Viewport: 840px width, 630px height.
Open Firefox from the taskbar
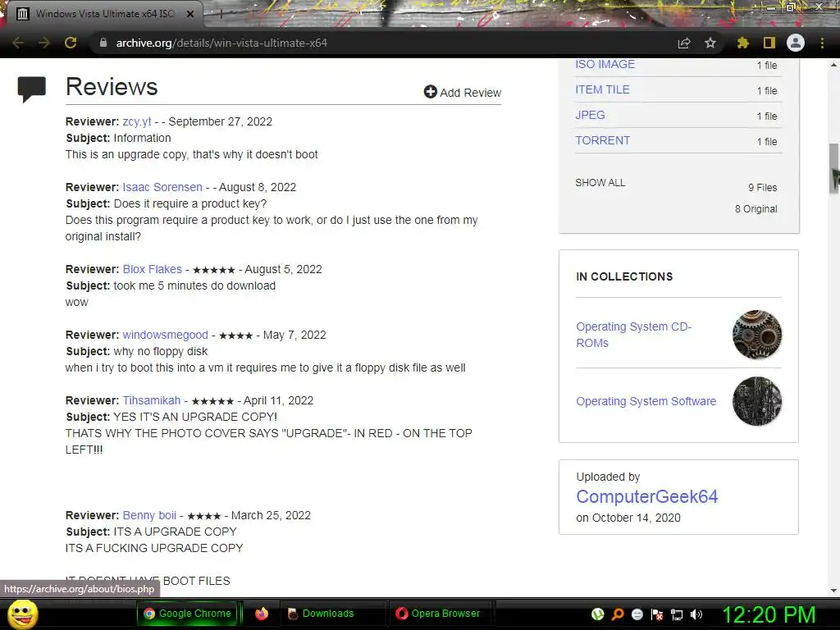tap(262, 614)
